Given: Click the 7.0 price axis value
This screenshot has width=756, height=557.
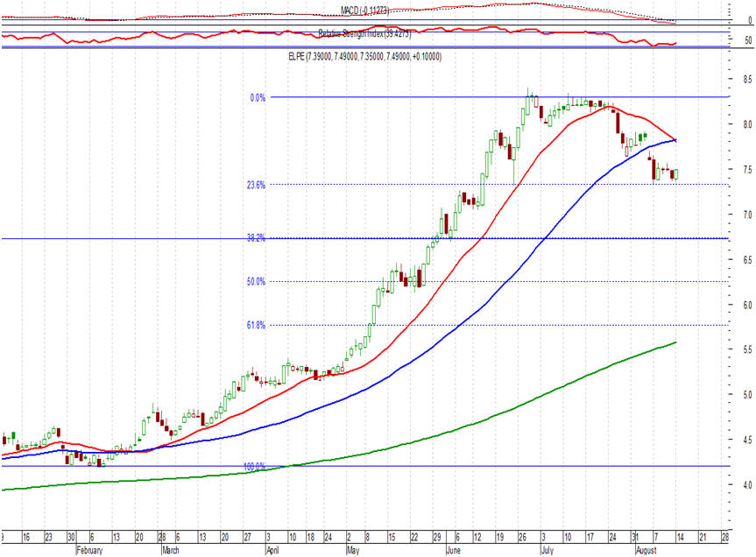Looking at the screenshot, I should (747, 215).
